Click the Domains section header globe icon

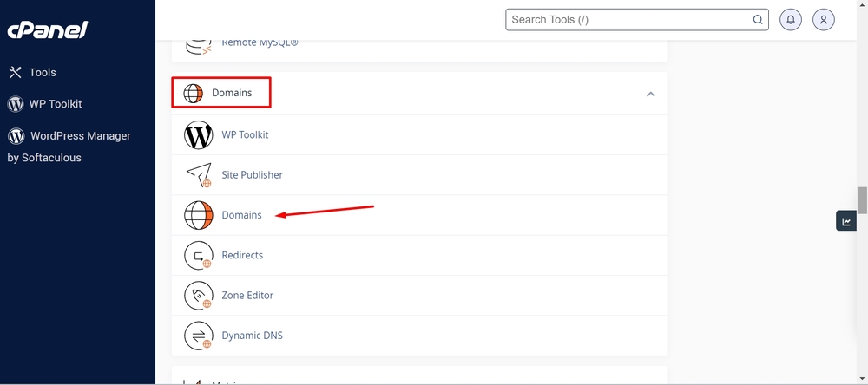pos(194,94)
